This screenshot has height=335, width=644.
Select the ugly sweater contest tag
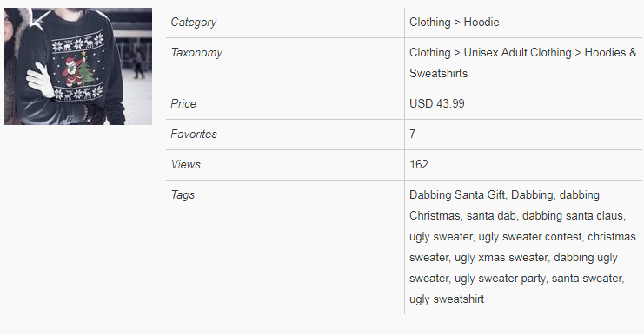(530, 237)
